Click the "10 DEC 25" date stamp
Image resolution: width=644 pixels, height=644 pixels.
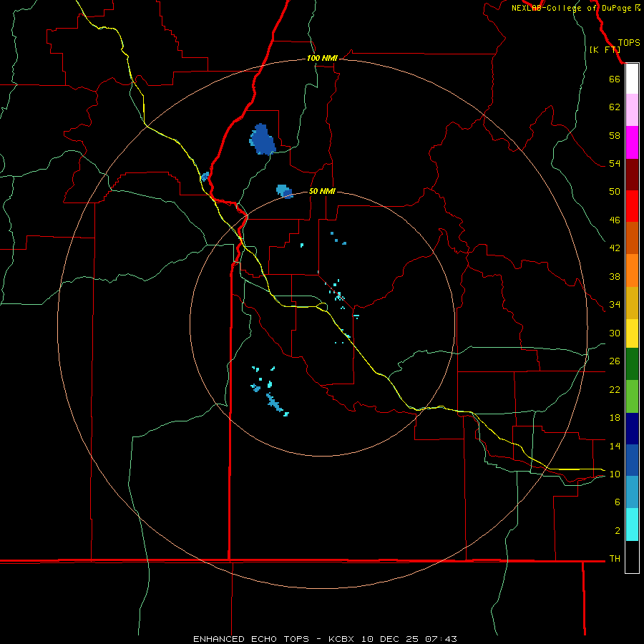point(390,639)
